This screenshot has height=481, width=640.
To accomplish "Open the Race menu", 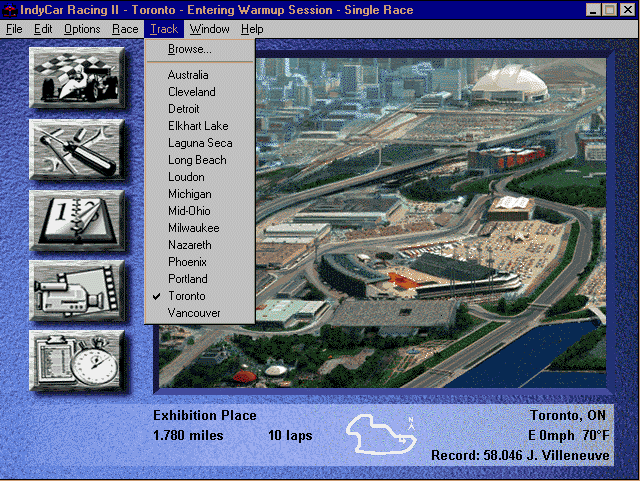I will click(x=125, y=29).
